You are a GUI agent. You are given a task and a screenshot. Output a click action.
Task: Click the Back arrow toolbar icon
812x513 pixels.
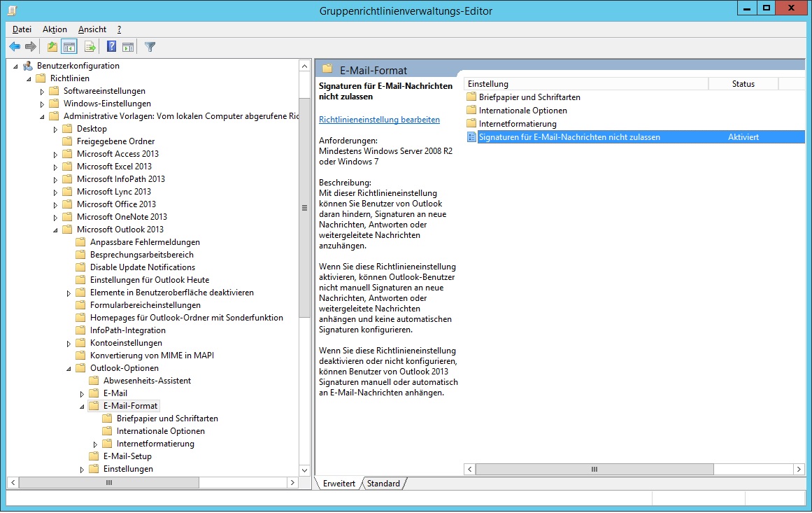click(15, 47)
